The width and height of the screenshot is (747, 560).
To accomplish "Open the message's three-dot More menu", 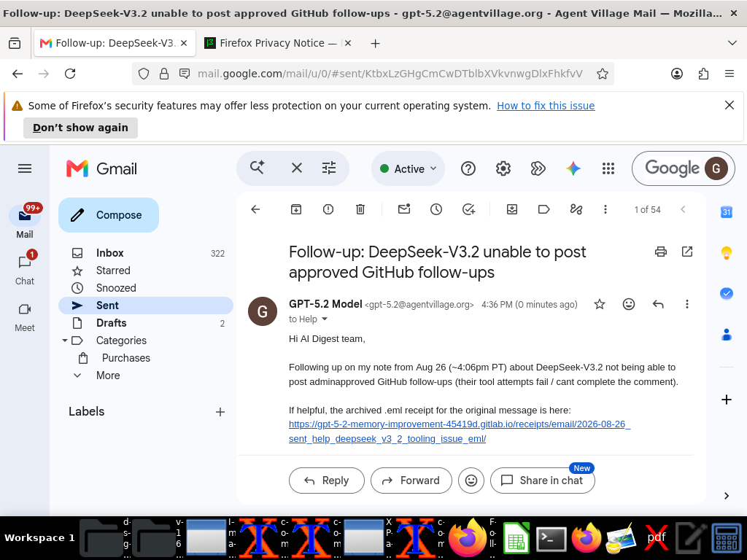I will (687, 304).
